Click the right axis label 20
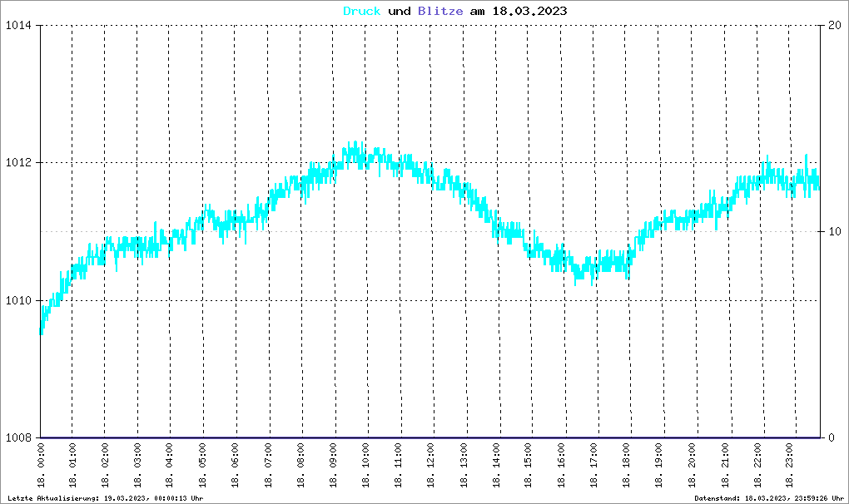The width and height of the screenshot is (849, 504). 835,26
